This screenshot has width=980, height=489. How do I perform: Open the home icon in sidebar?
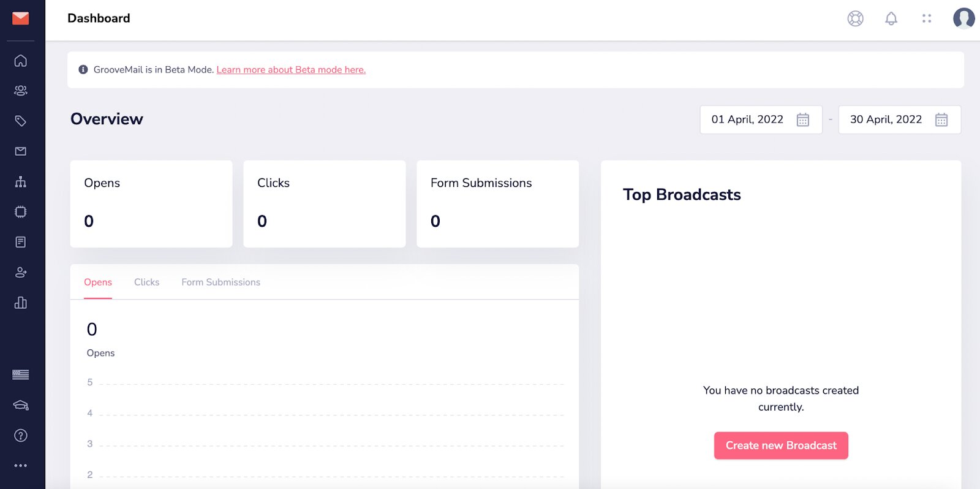pyautogui.click(x=21, y=61)
